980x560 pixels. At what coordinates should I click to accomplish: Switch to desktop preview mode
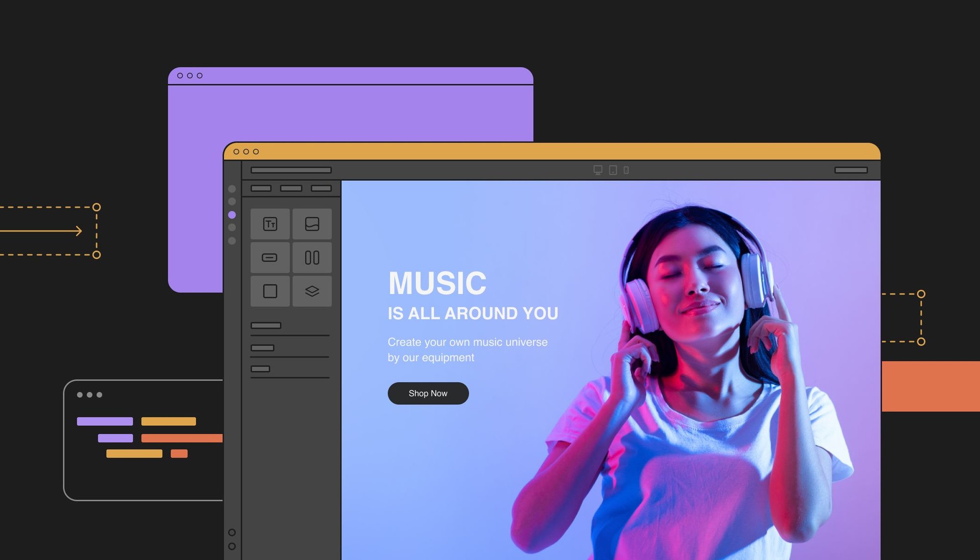point(599,170)
